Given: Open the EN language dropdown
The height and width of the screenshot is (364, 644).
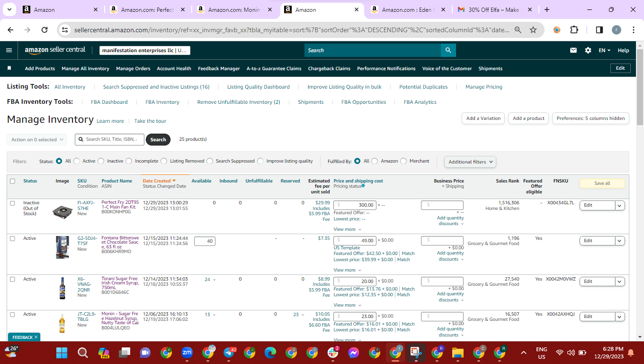Looking at the screenshot, I should click(605, 50).
